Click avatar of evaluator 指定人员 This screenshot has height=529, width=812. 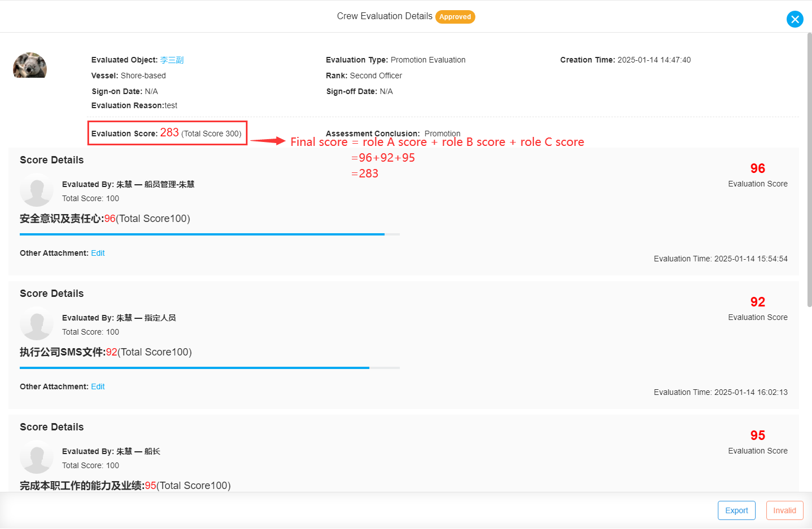point(37,323)
